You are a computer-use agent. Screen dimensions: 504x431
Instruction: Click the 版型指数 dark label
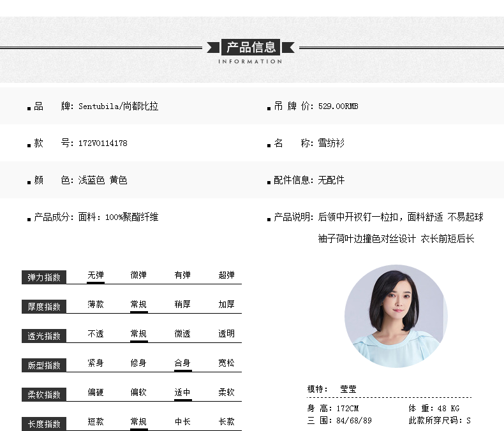(44, 365)
